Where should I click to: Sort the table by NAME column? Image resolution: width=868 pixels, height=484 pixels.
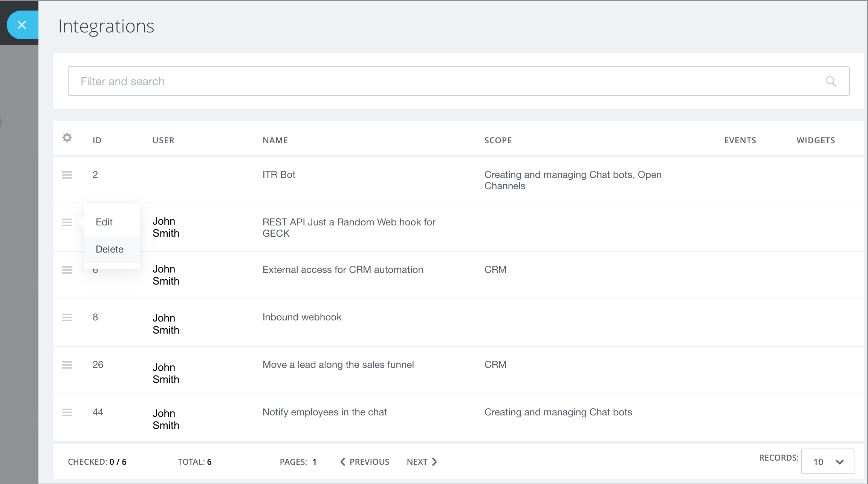click(x=275, y=140)
